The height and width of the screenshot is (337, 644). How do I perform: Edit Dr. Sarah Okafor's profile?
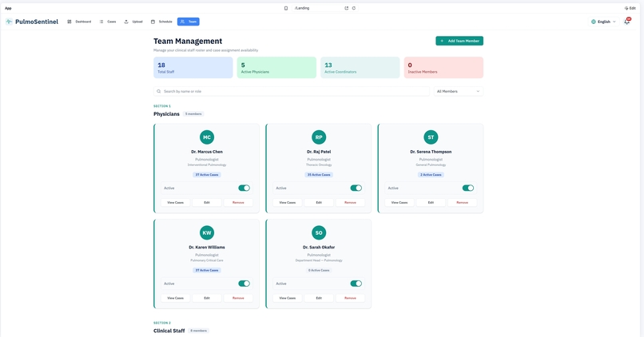click(319, 298)
